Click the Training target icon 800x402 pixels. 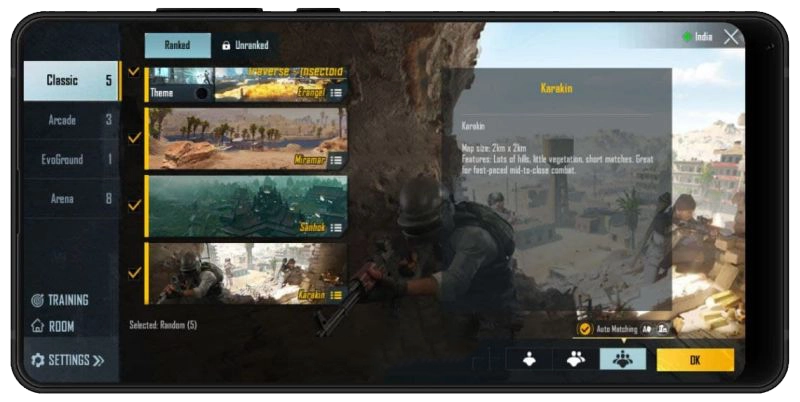point(37,300)
